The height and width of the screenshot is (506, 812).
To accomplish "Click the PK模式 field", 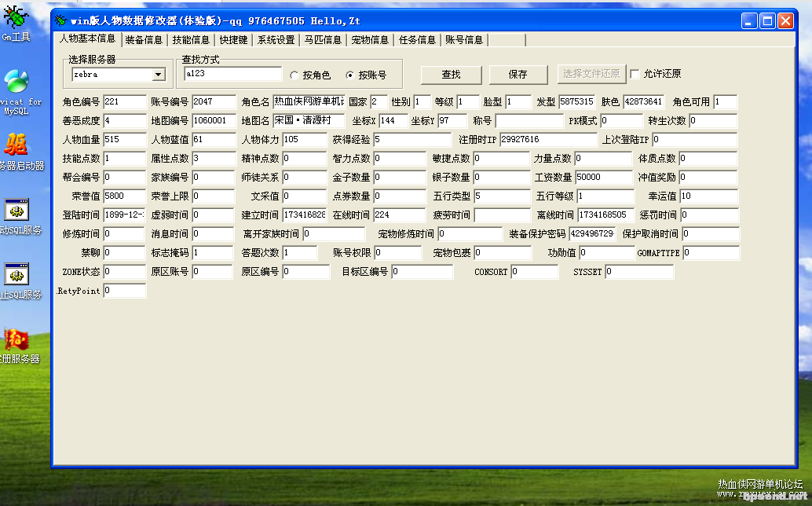I will click(x=621, y=121).
